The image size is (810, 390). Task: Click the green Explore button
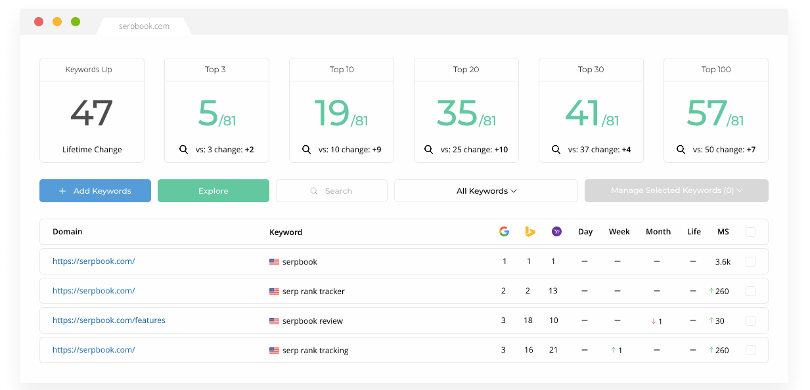213,191
